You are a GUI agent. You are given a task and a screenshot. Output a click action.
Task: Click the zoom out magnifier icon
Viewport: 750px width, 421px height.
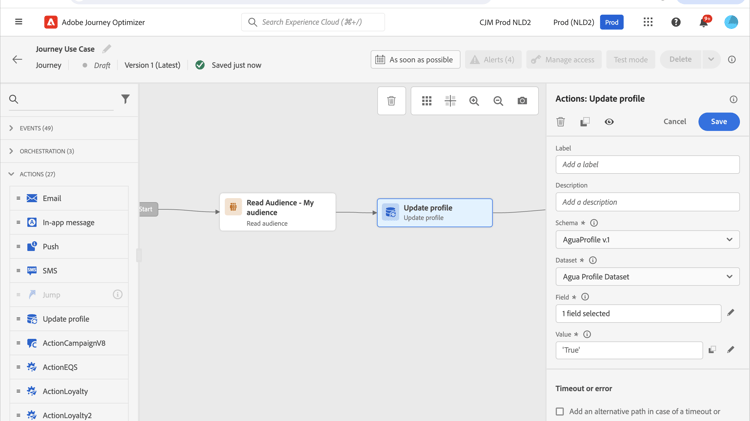(x=498, y=101)
